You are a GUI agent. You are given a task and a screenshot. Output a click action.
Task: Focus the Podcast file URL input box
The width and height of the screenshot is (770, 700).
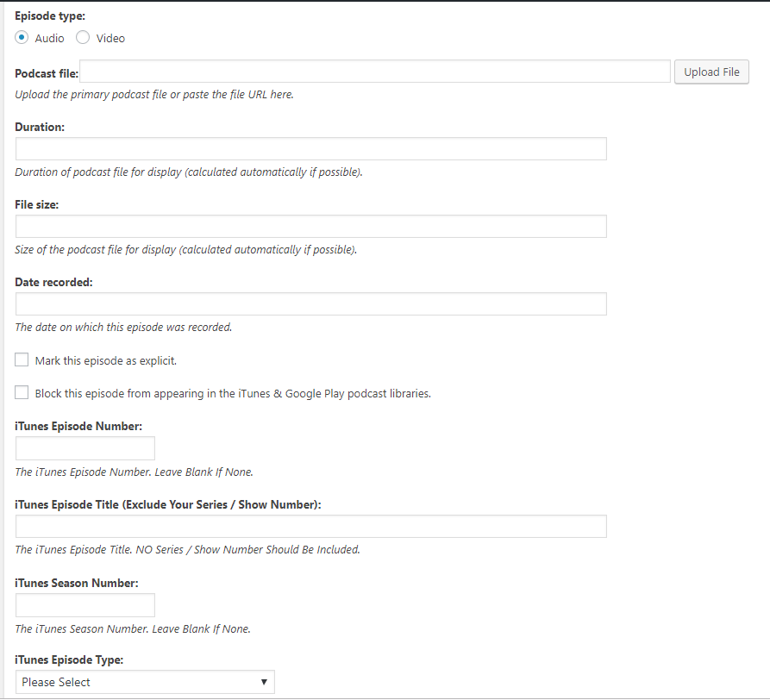click(x=375, y=72)
